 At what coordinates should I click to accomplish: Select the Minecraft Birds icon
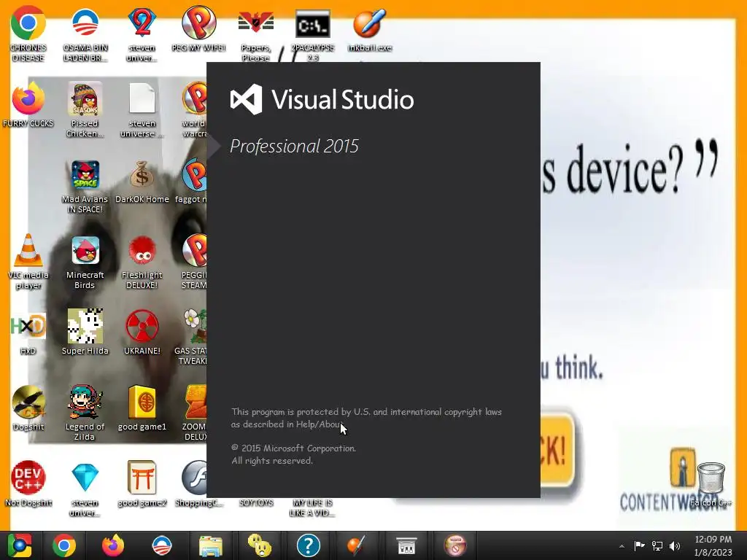pos(85,261)
